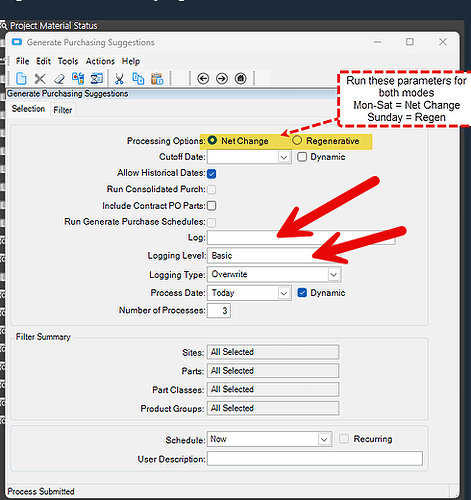Enable Include Contract PO Parts checkbox

(211, 206)
